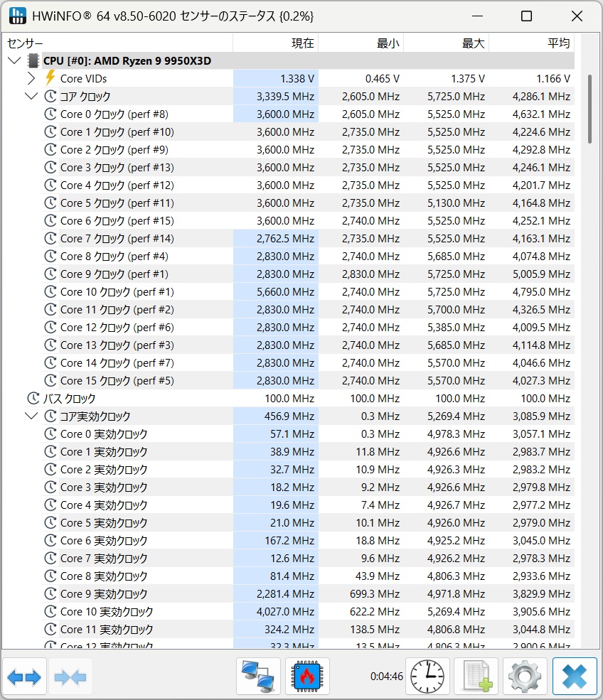Viewport: 603px width, 700px height.
Task: Click current value 5,660.0 MHz of Core 10
Action: coord(285,292)
